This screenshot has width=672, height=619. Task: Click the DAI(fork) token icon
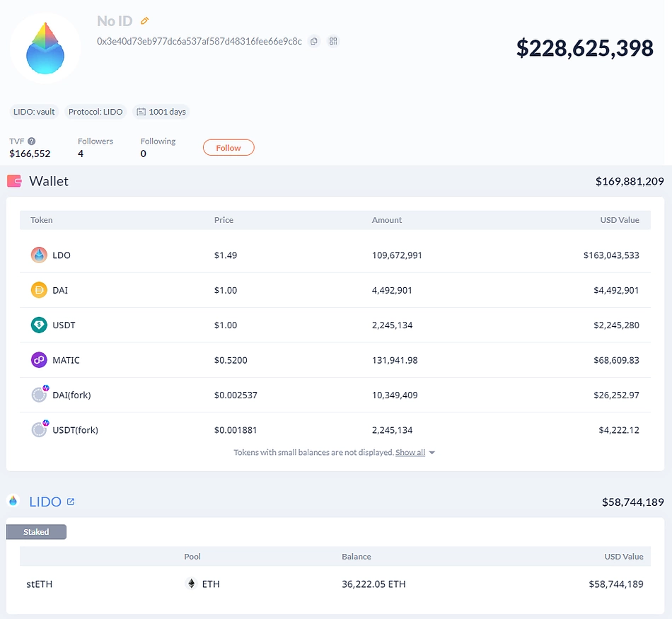click(x=40, y=394)
